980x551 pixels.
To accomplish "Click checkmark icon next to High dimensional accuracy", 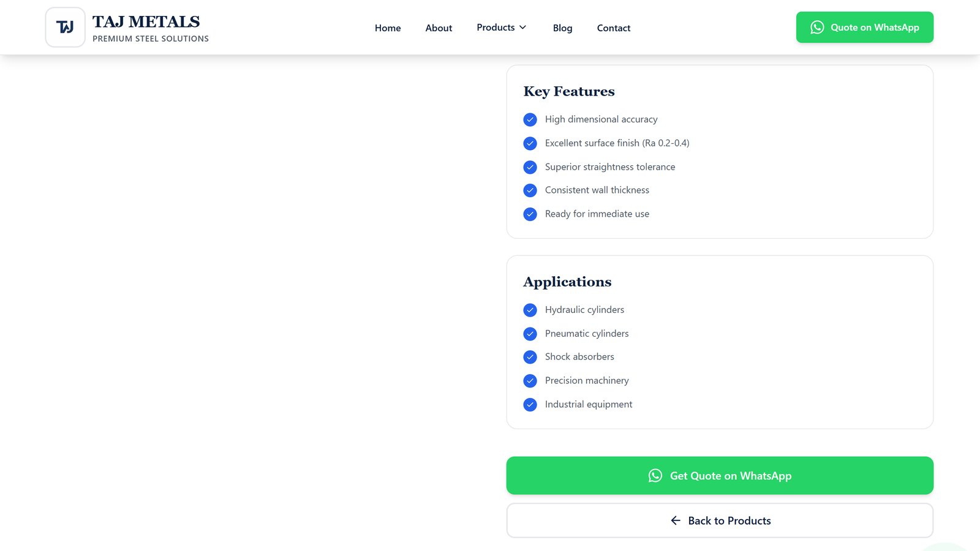I will pyautogui.click(x=530, y=119).
